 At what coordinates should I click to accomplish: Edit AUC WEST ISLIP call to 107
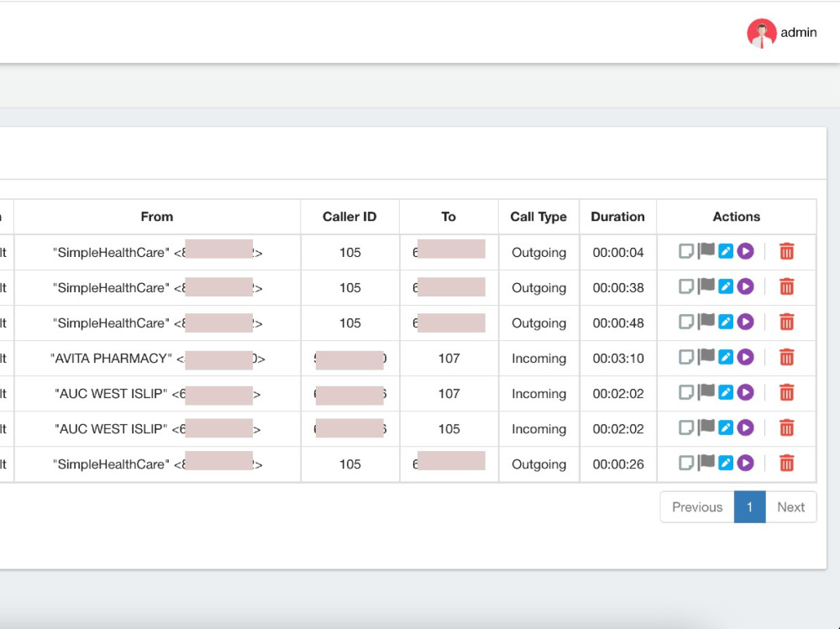pos(726,393)
